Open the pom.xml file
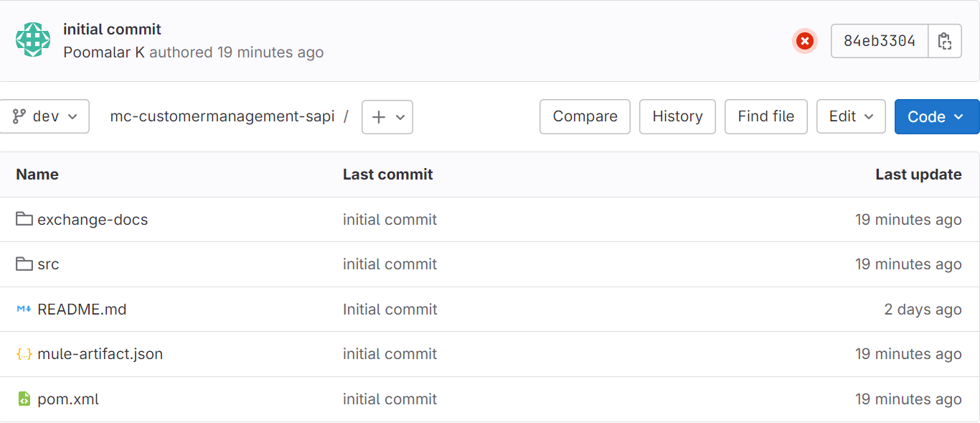The height and width of the screenshot is (423, 980). click(x=68, y=399)
